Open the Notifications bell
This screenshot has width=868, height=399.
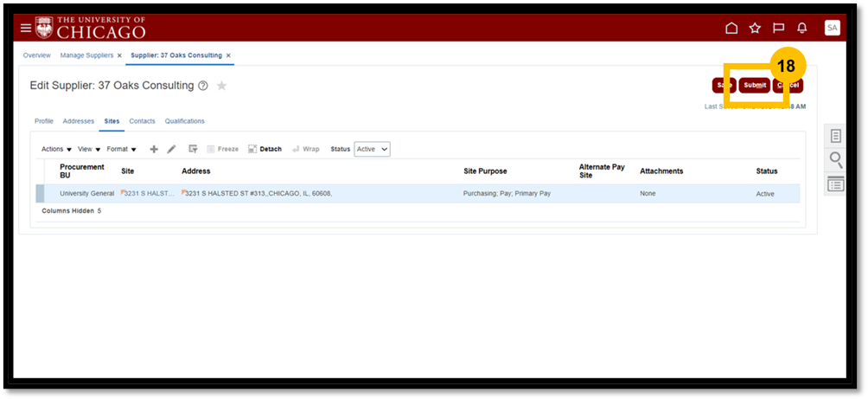(x=801, y=29)
